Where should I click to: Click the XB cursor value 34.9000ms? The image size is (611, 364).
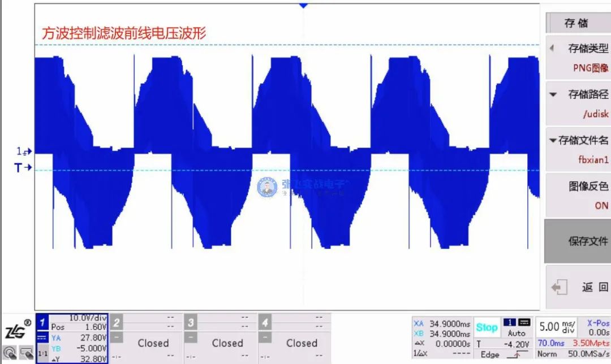pyautogui.click(x=450, y=333)
